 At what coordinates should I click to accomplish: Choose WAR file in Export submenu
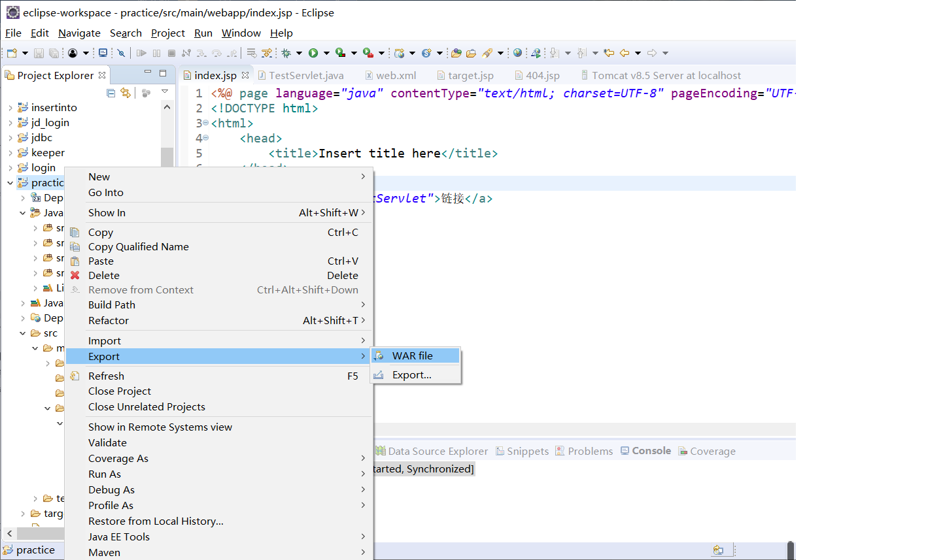pos(415,355)
